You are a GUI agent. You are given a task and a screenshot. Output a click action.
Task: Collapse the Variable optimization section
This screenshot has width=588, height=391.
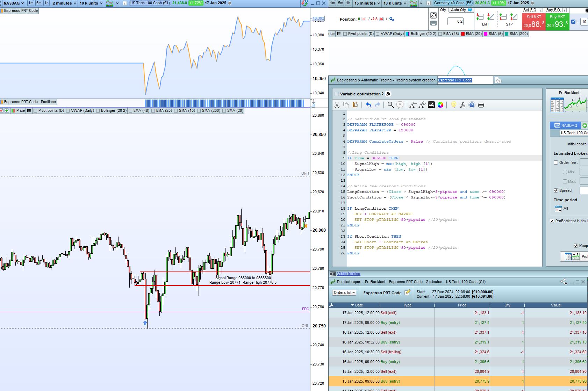point(336,94)
